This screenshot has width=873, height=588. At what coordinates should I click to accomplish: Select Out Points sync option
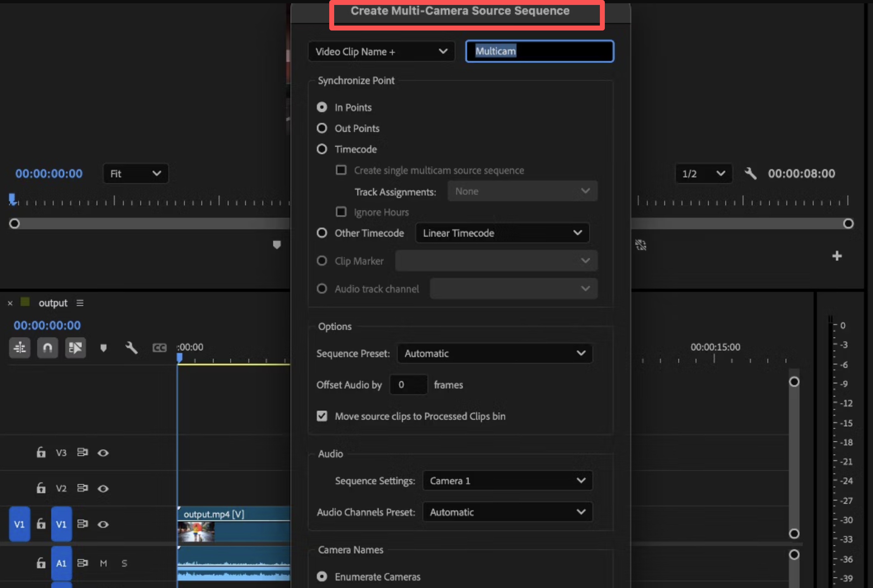(322, 128)
